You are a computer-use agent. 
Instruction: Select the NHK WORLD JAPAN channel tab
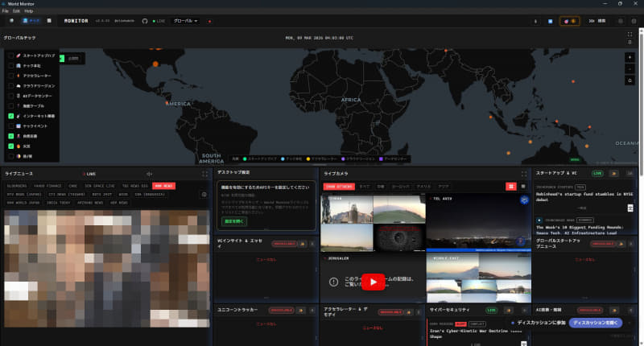pyautogui.click(x=23, y=203)
